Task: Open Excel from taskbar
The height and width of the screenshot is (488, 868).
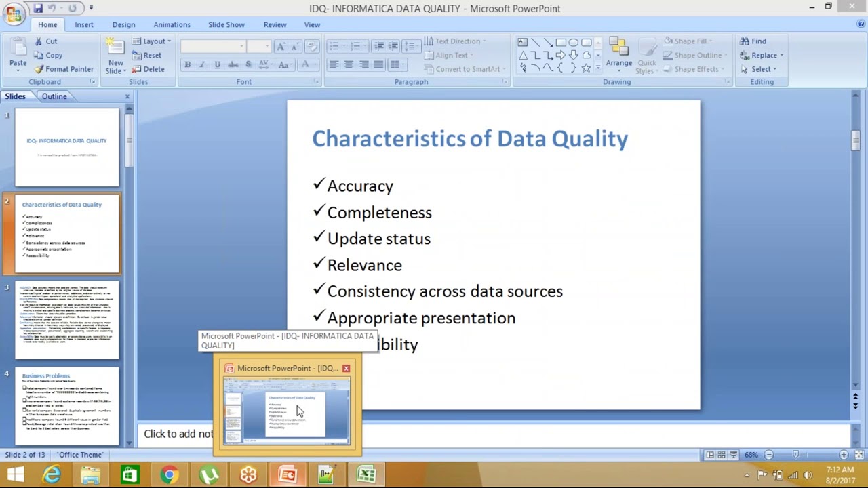Action: tap(366, 474)
